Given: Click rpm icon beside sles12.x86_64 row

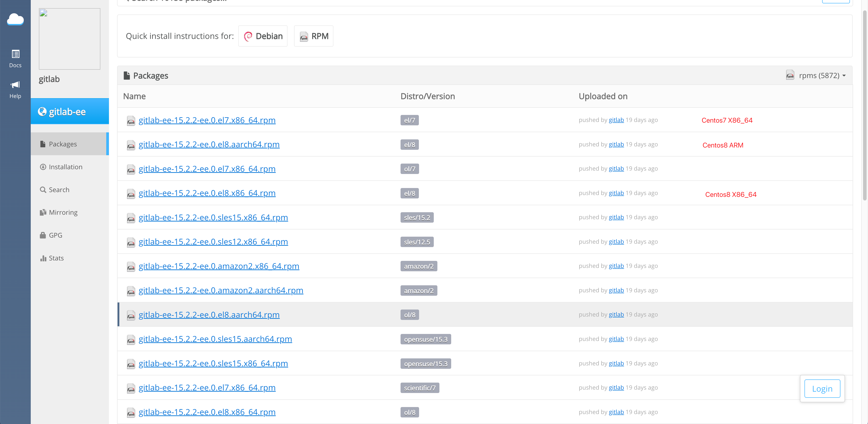Looking at the screenshot, I should coord(131,242).
